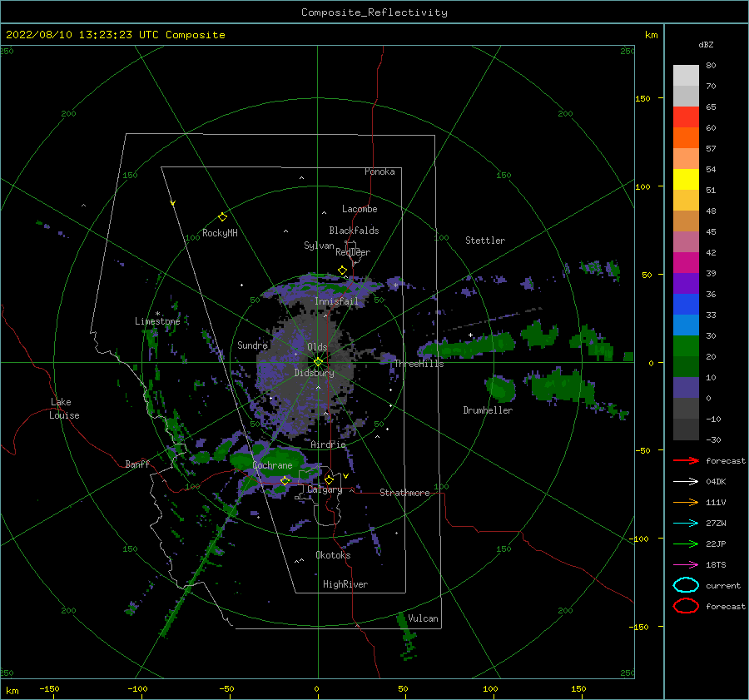Select the bright green swatch between 30 and 20
Viewport: 749px width, 700px height.
click(x=686, y=346)
